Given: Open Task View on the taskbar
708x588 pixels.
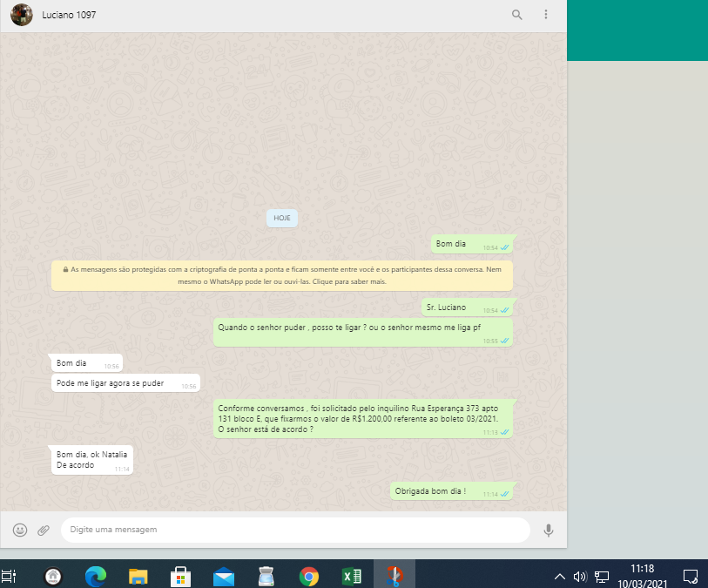Looking at the screenshot, I should [10, 575].
